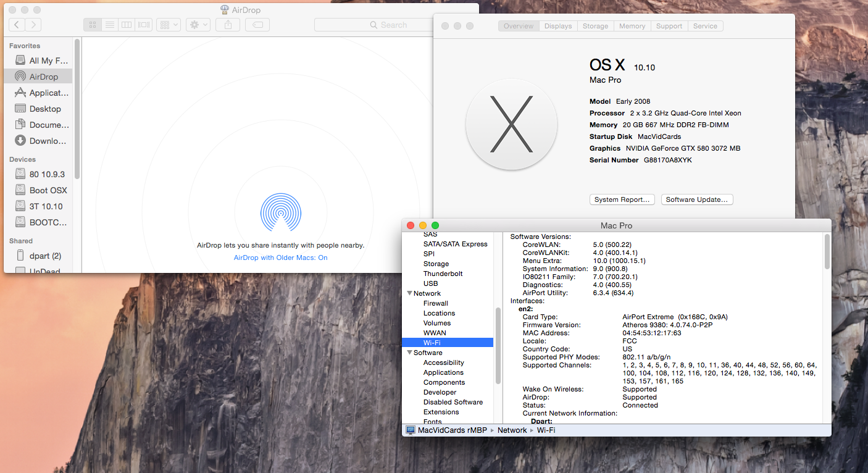
Task: Select Disabled Software in sidebar
Action: tap(453, 402)
